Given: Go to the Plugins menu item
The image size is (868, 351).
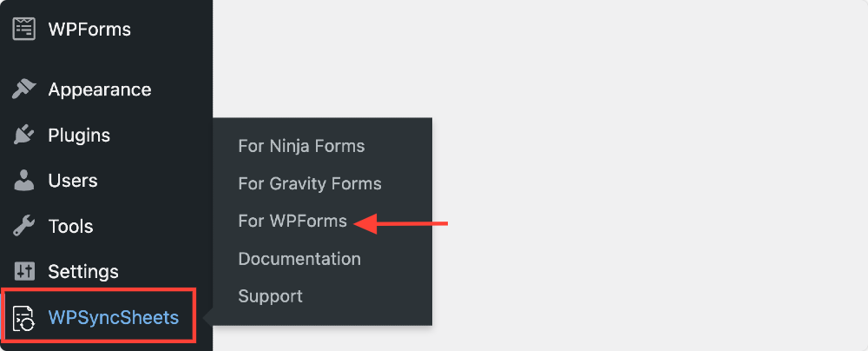Looking at the screenshot, I should tap(79, 136).
